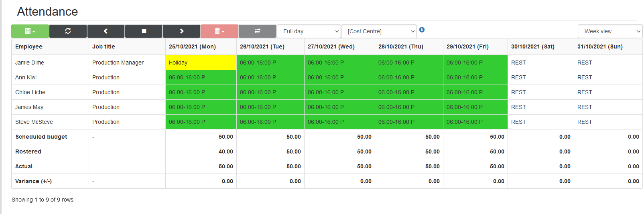Click the Variance (+/-) row label
This screenshot has height=214, width=644.
point(33,181)
